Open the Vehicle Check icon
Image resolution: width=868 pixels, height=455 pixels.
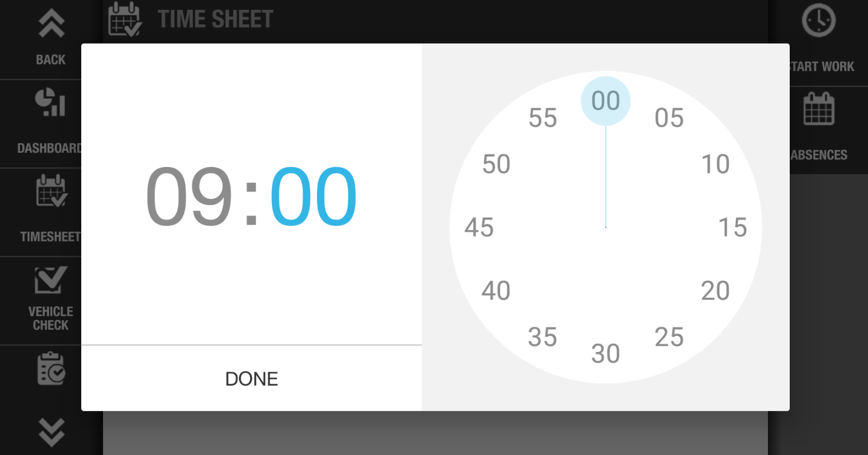[50, 280]
